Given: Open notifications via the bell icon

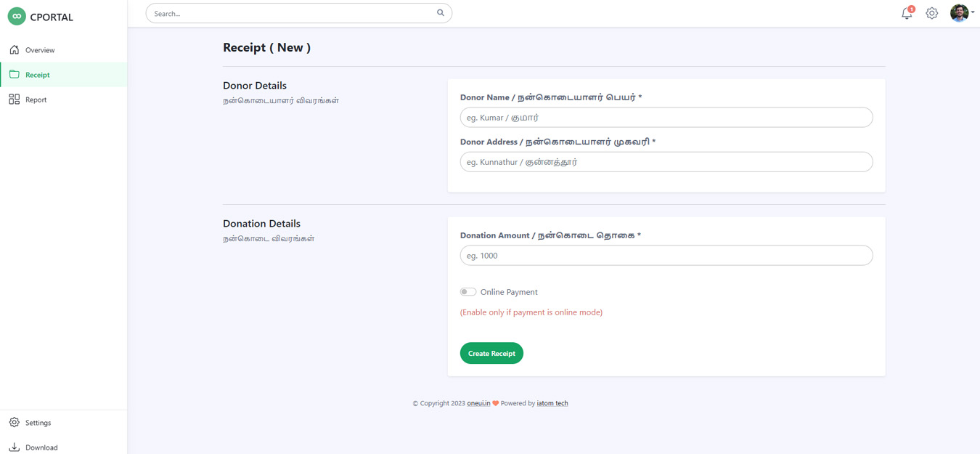Looking at the screenshot, I should click(x=907, y=14).
